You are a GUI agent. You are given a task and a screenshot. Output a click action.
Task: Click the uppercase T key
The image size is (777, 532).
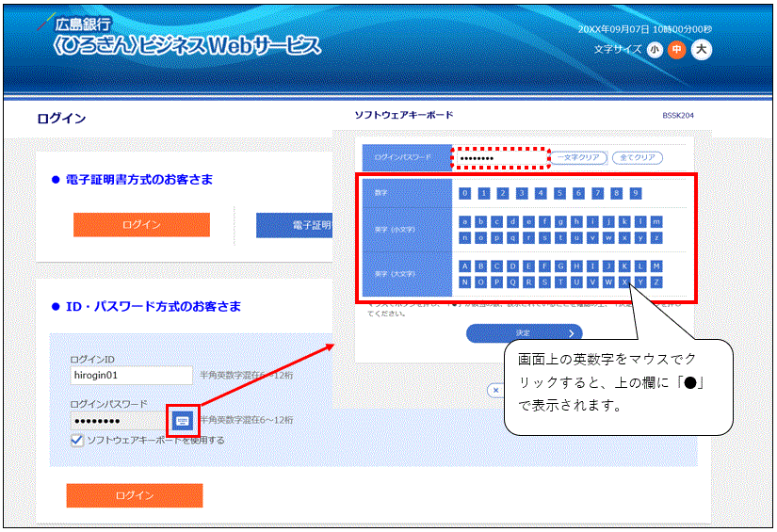[x=561, y=282]
